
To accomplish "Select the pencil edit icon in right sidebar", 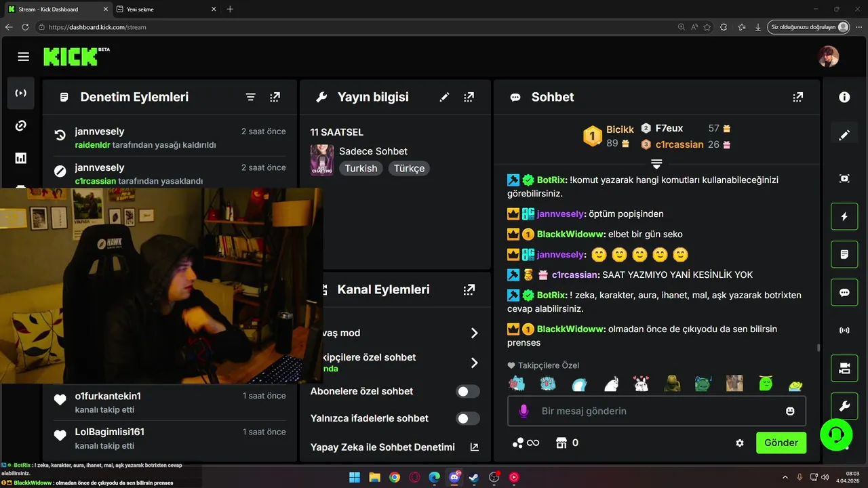I will click(844, 135).
